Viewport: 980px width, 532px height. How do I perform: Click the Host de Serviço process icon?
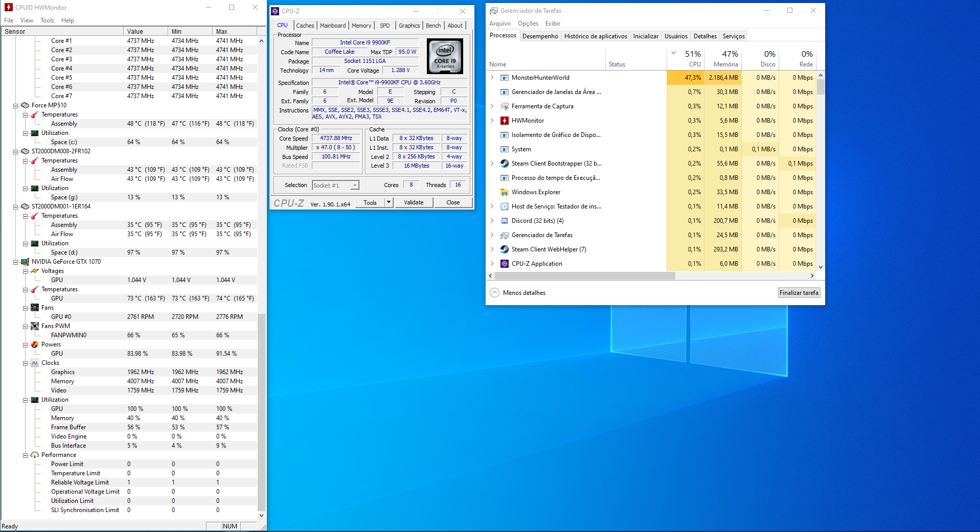coord(504,206)
